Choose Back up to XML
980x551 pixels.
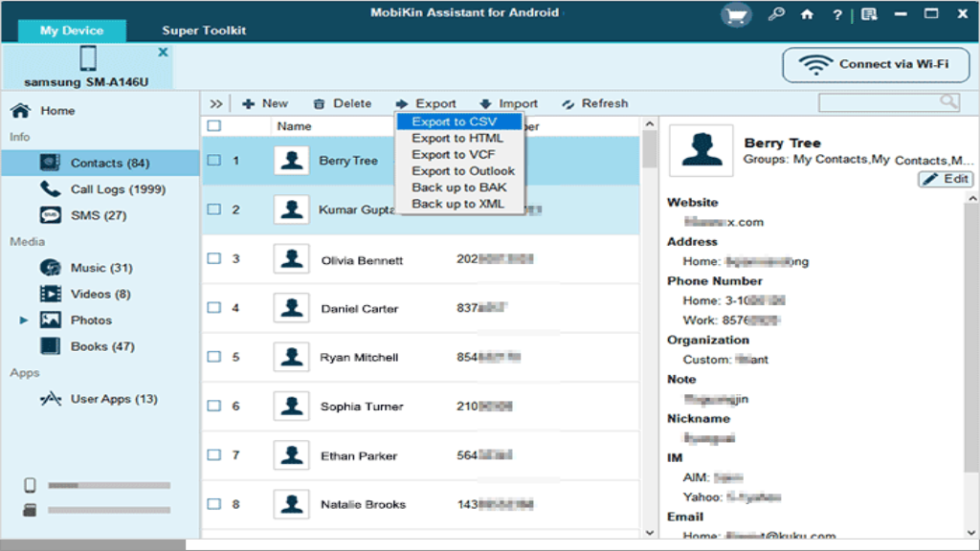458,204
